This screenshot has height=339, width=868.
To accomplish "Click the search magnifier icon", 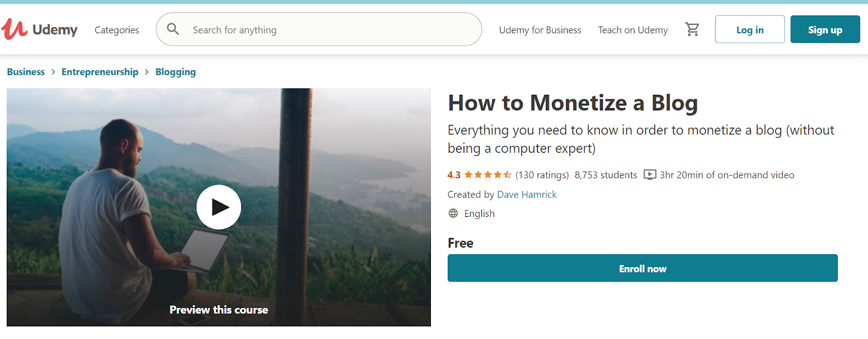I will [173, 30].
